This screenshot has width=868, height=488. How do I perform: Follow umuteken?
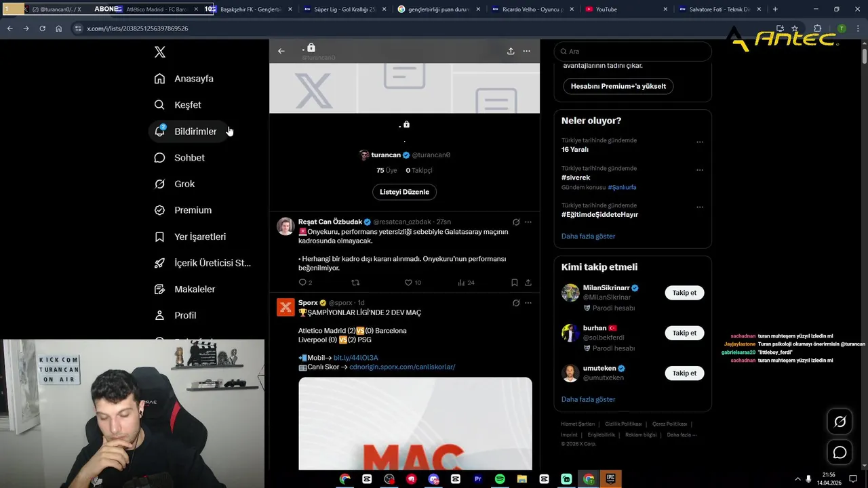point(684,373)
